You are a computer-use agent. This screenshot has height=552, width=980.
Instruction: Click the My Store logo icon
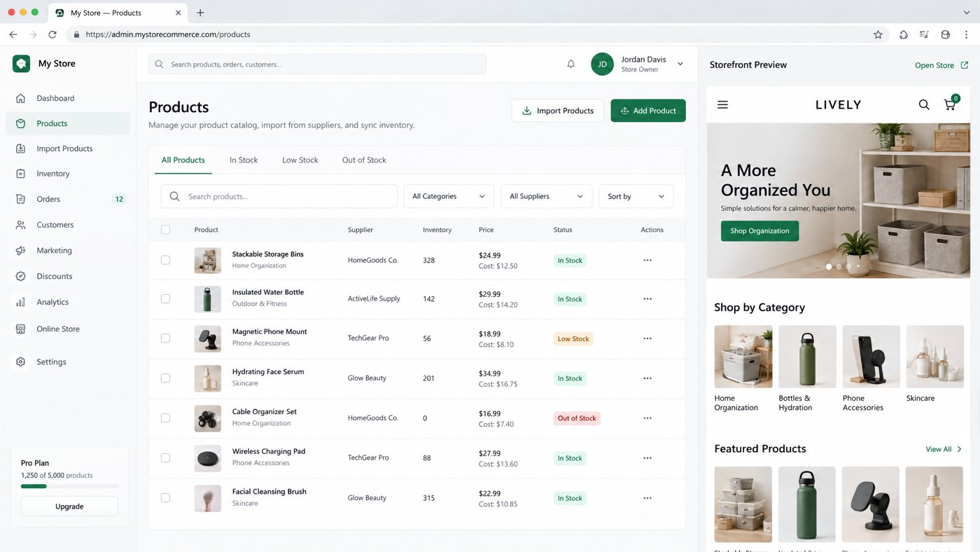click(x=21, y=64)
